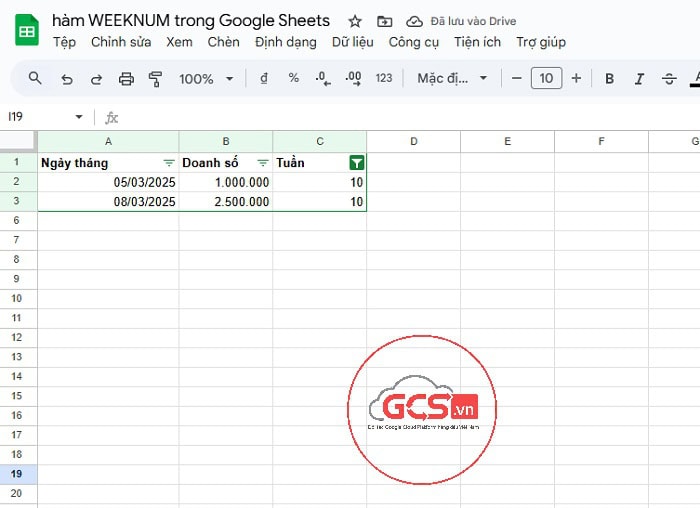Click the search magnifier icon in toolbar
The image size is (700, 508).
pos(35,79)
